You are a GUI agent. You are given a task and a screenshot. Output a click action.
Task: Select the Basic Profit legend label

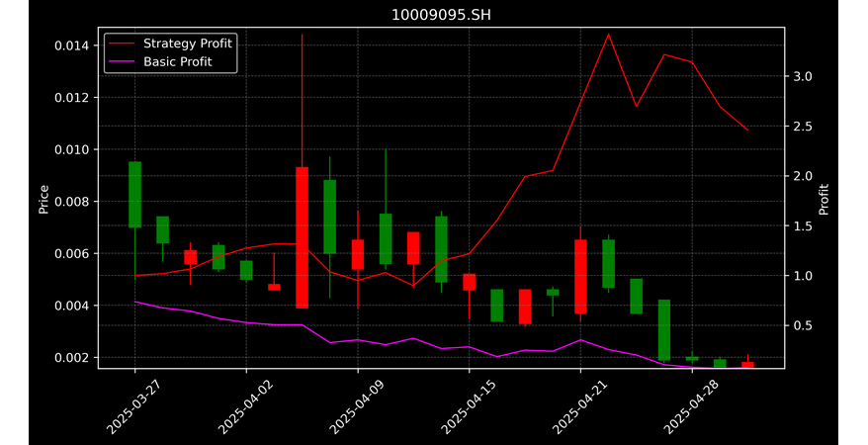[x=178, y=61]
